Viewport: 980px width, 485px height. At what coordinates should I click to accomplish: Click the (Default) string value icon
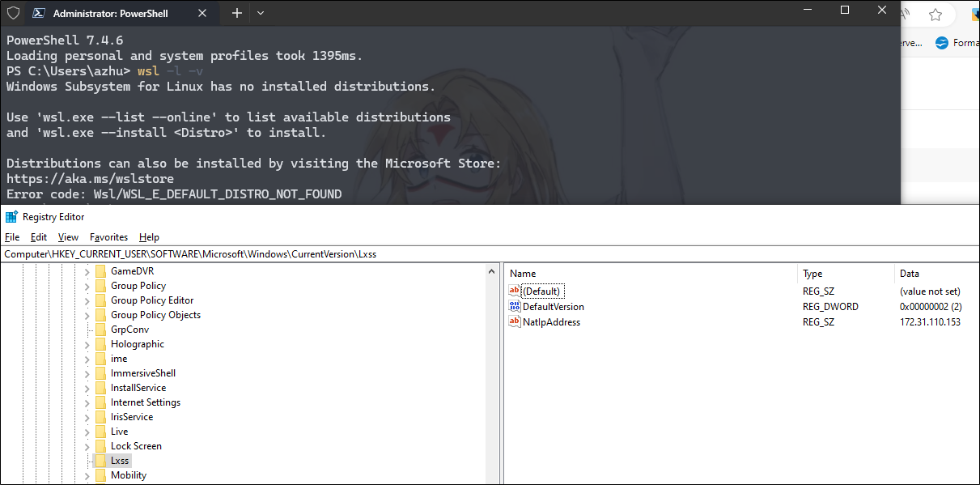pyautogui.click(x=515, y=291)
